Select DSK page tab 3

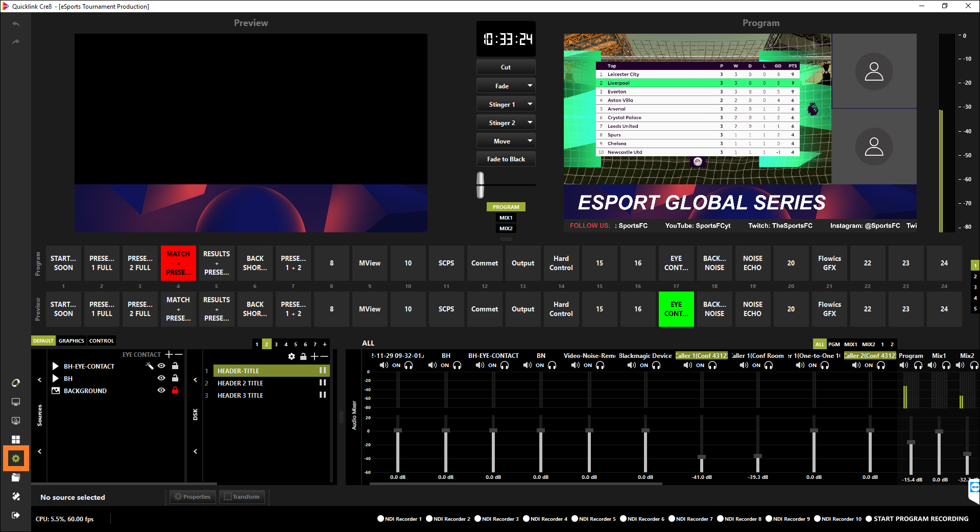[x=276, y=344]
